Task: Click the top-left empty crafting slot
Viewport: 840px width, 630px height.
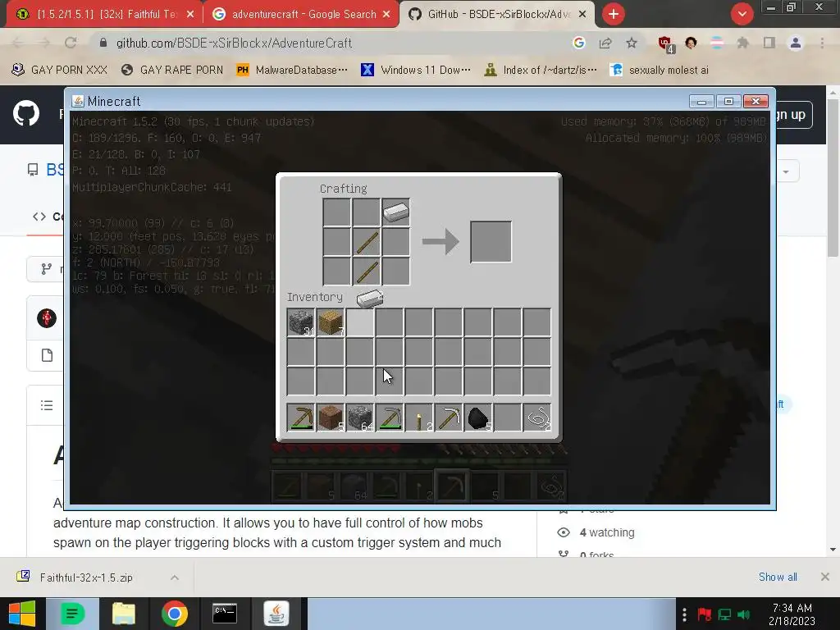Action: (336, 212)
